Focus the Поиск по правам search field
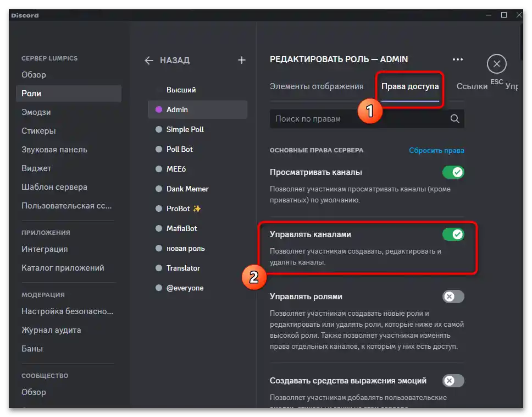This screenshot has height=417, width=532. tap(357, 119)
